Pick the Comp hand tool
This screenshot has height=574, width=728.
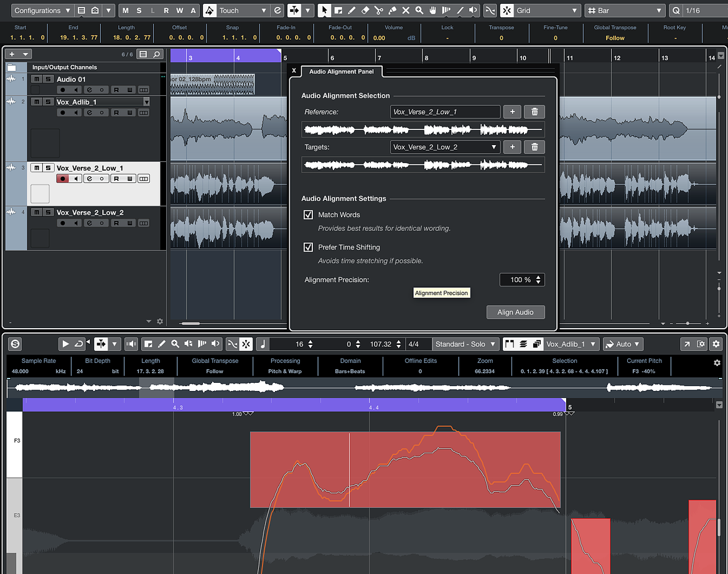tap(432, 10)
